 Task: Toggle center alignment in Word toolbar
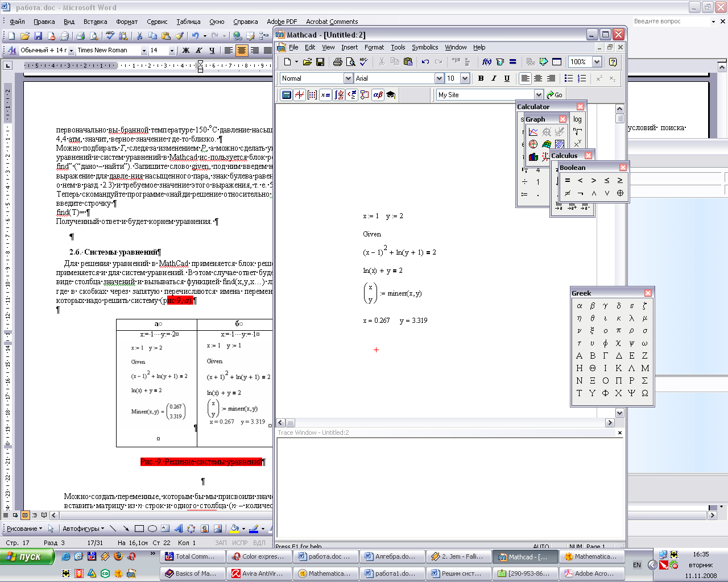pos(242,50)
